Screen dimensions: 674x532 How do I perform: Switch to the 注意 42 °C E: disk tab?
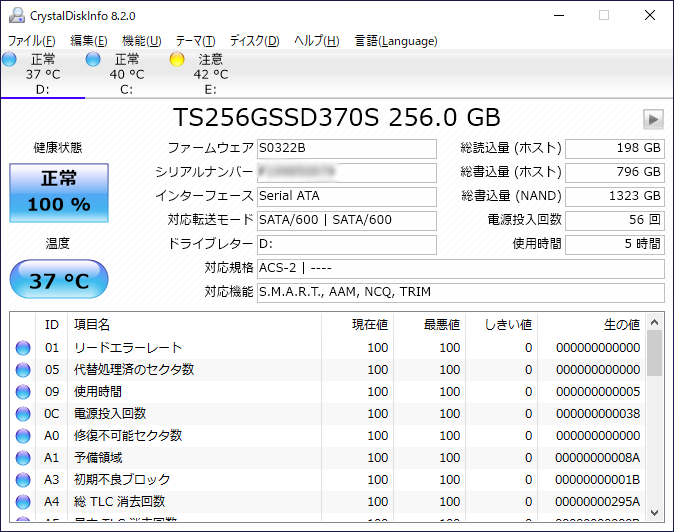pos(210,74)
